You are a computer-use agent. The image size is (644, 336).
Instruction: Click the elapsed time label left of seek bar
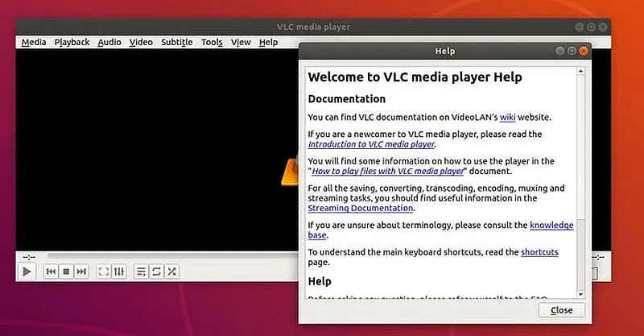(x=29, y=257)
